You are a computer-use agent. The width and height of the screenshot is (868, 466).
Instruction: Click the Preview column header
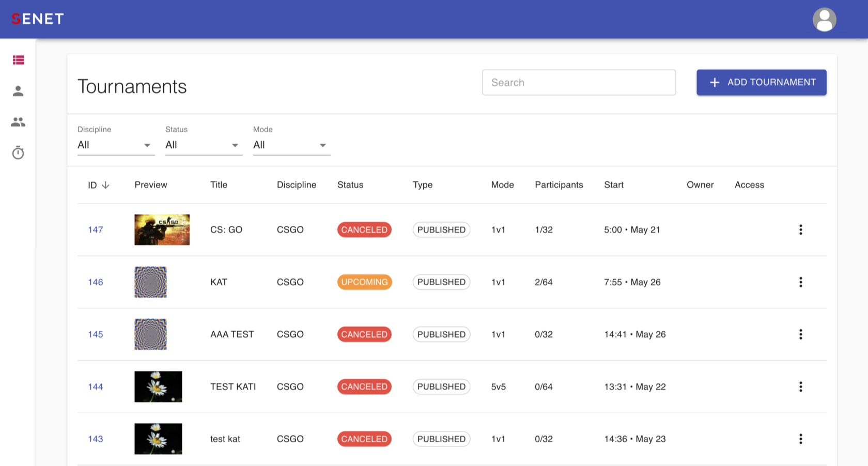[151, 185]
